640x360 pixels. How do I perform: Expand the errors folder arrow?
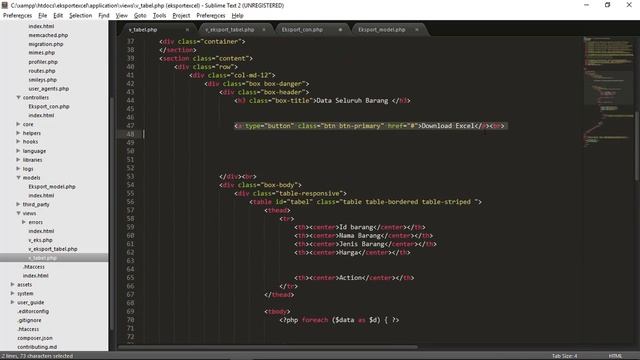click(x=24, y=222)
